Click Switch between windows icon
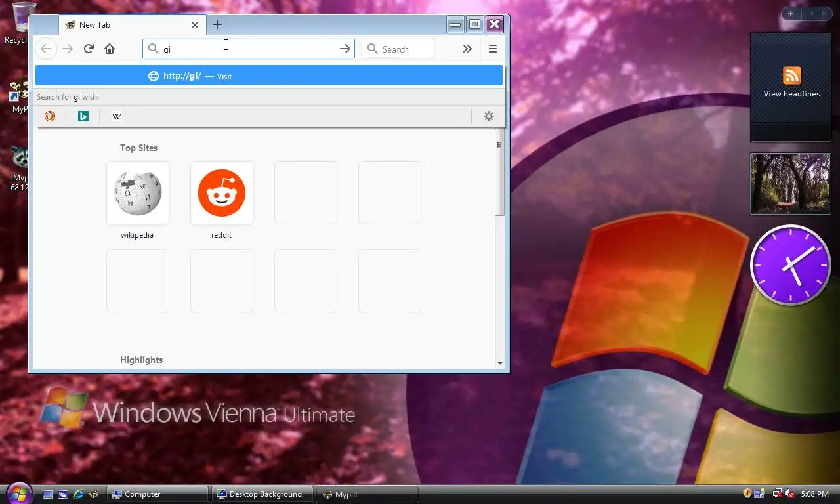840x504 pixels. [63, 494]
